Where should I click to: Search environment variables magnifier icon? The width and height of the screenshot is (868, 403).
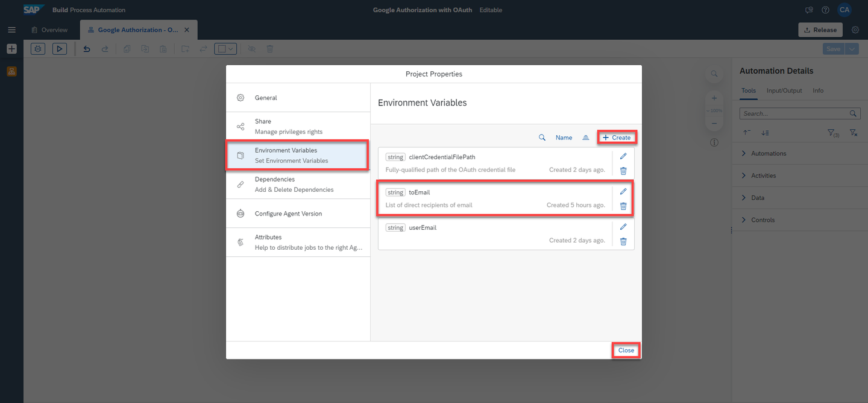[x=542, y=138]
